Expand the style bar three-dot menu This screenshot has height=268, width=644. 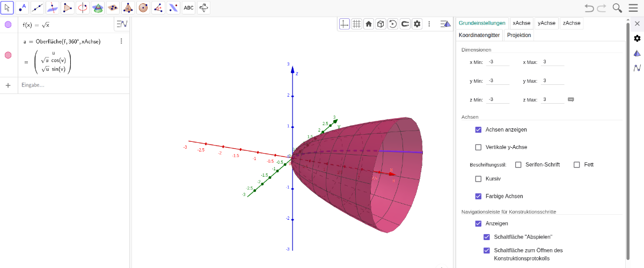pyautogui.click(x=429, y=24)
